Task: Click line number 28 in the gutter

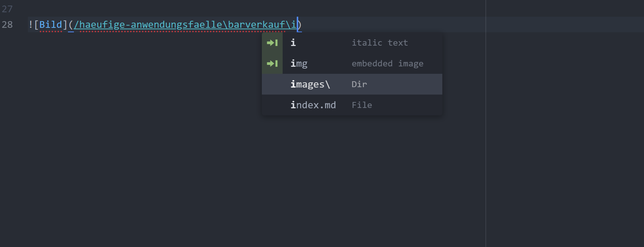Action: [7, 24]
